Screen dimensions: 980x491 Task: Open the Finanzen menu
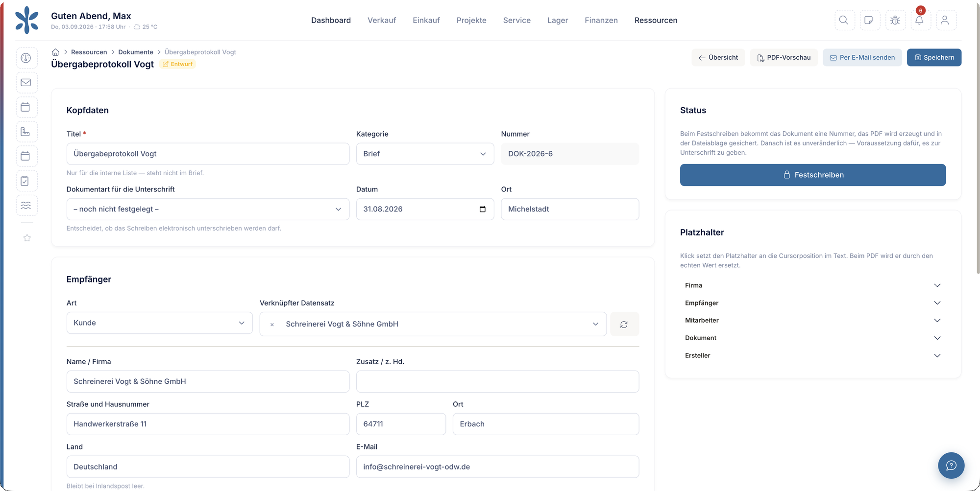[601, 20]
